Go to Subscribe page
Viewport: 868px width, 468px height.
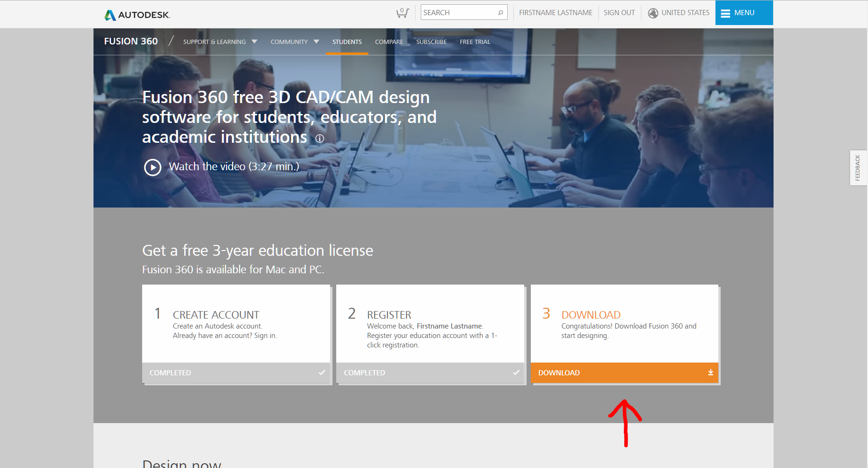tap(431, 42)
